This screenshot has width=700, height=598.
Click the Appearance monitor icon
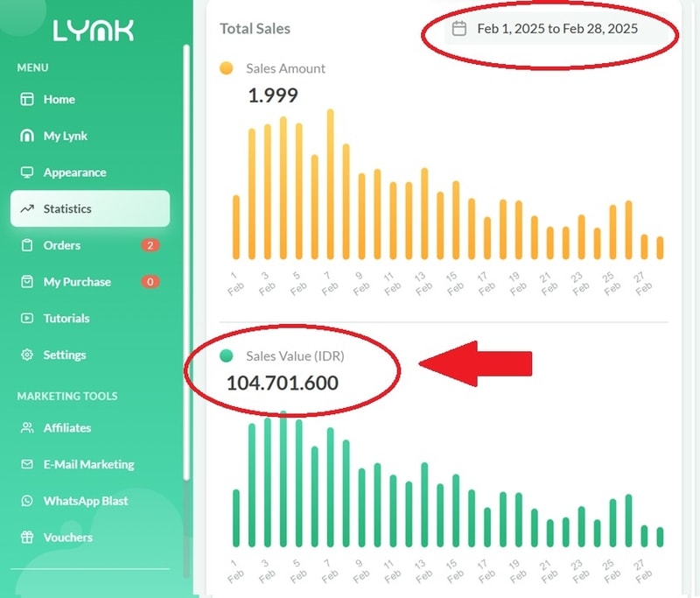pyautogui.click(x=27, y=172)
